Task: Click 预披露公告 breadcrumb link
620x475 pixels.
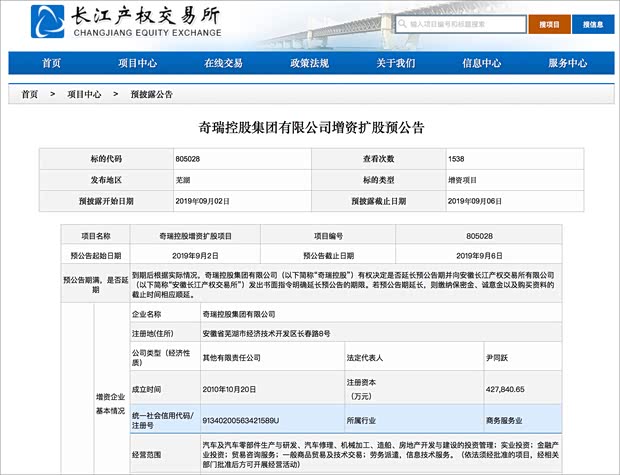Action: [x=151, y=94]
